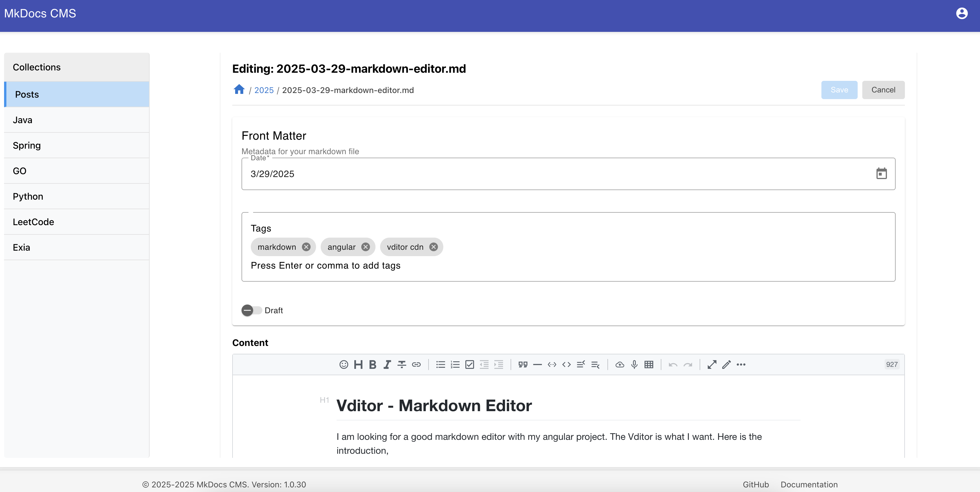
Task: Open edit mode options with pencil icon
Action: coord(726,365)
